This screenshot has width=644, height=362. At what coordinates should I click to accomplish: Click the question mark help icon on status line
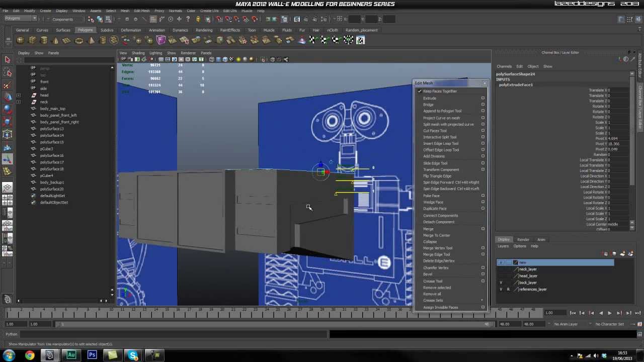188,19
